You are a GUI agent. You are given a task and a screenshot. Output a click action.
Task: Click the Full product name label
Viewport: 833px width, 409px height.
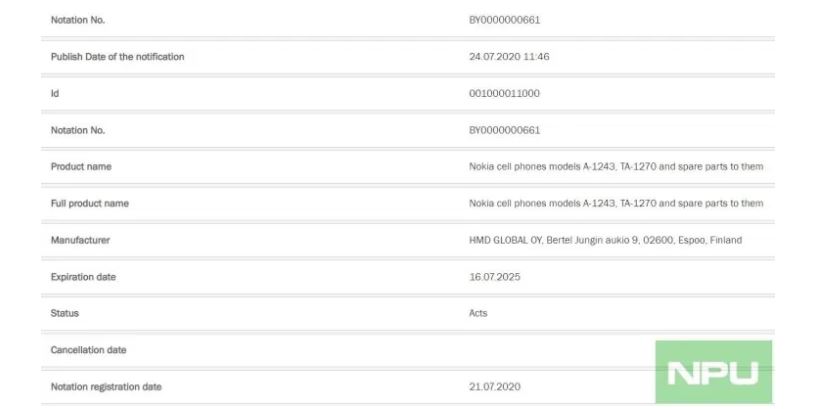90,203
